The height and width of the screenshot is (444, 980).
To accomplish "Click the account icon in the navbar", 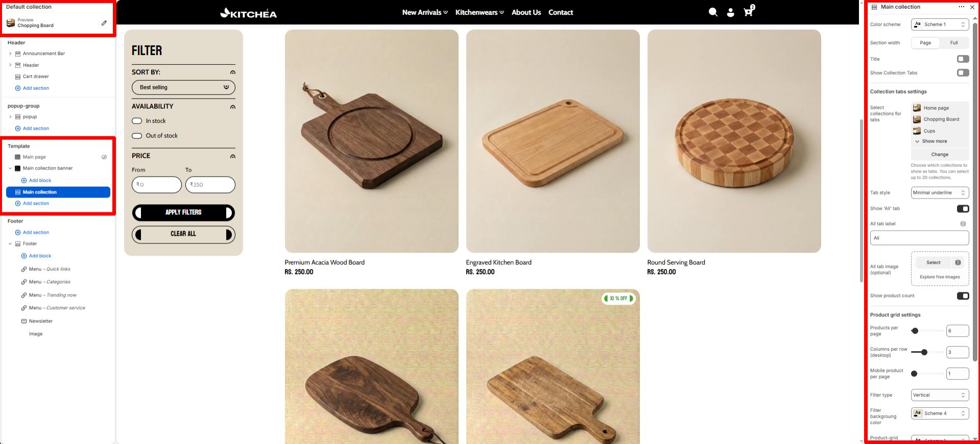I will [730, 12].
